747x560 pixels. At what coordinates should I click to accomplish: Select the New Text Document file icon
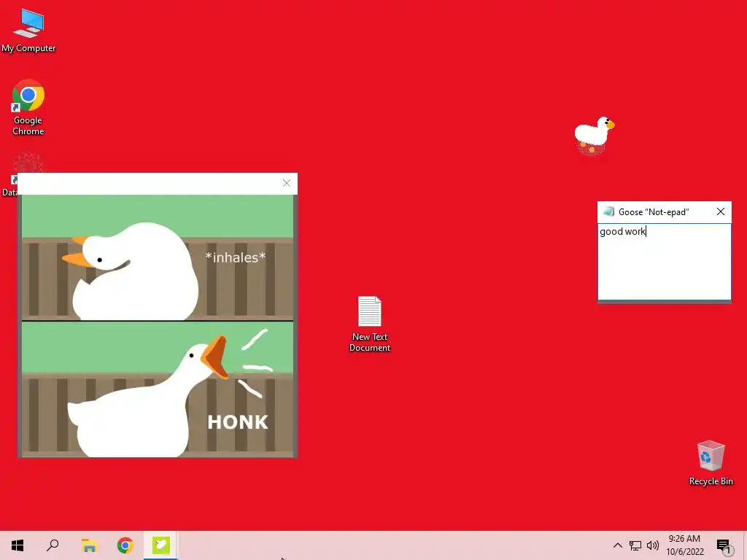pyautogui.click(x=370, y=324)
